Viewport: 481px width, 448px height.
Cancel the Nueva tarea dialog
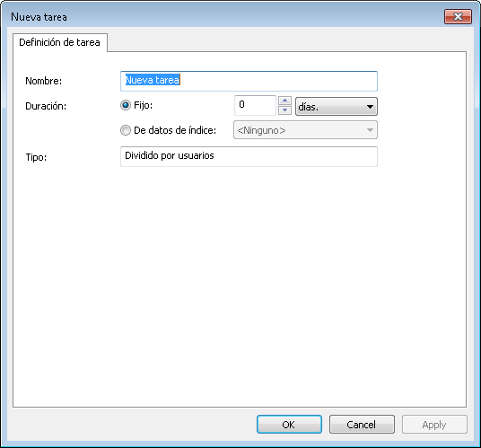coord(362,425)
